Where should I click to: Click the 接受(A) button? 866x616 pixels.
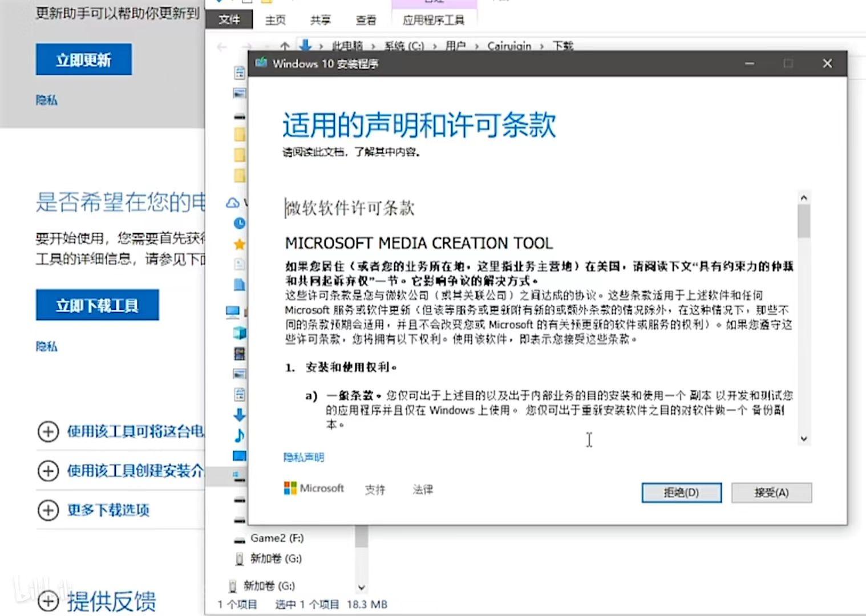click(771, 493)
